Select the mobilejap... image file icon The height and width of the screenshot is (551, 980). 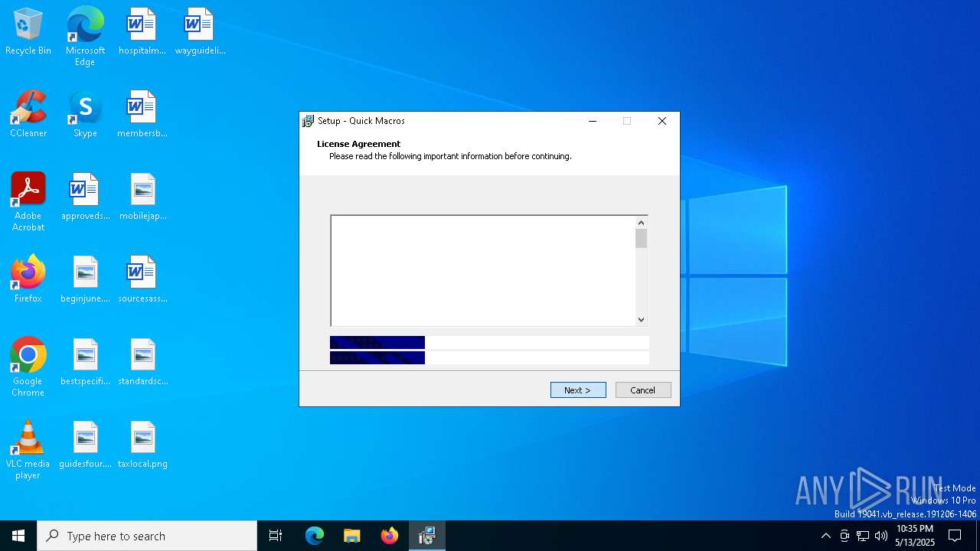[142, 197]
